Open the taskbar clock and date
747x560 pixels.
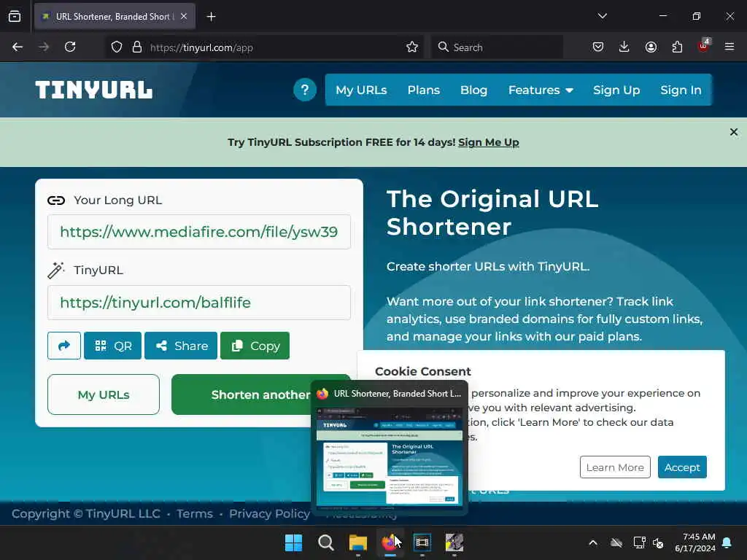pyautogui.click(x=695, y=542)
